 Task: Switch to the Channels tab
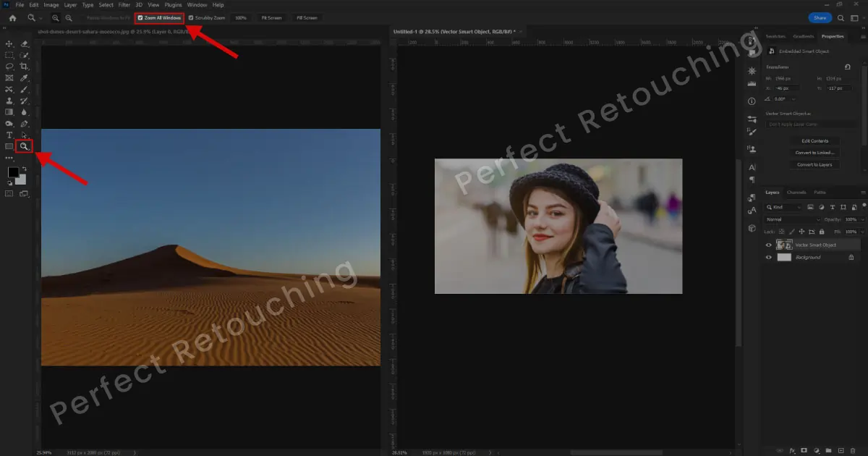pos(796,193)
